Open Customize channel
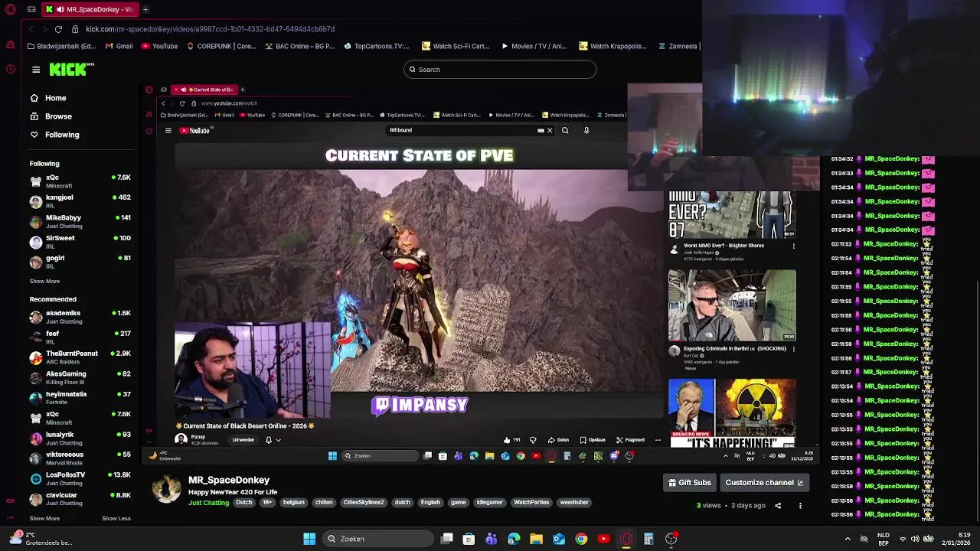 764,483
